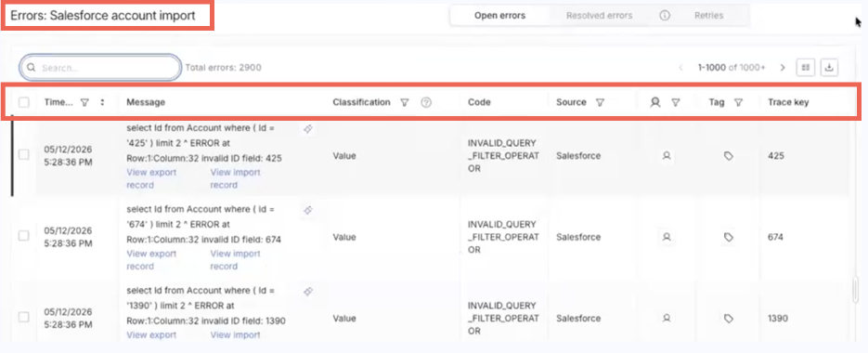Click View import record for error 425
Screen dimensions: 868x353
(x=235, y=178)
